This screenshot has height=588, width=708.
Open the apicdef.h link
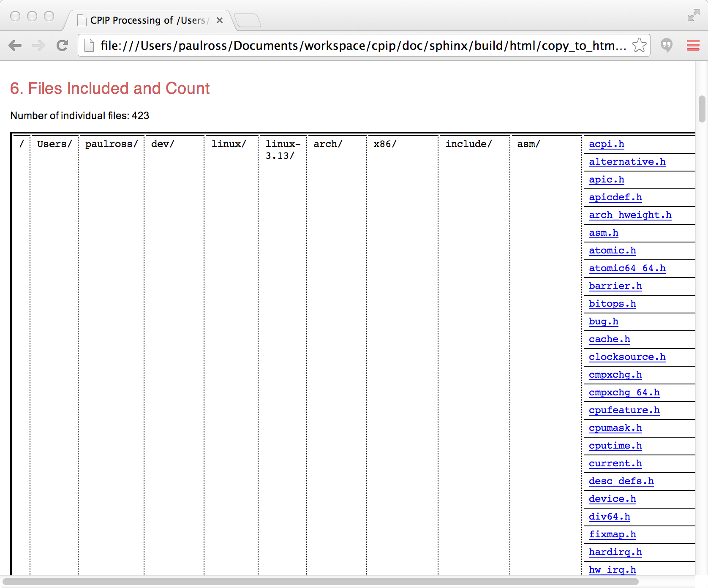[615, 197]
